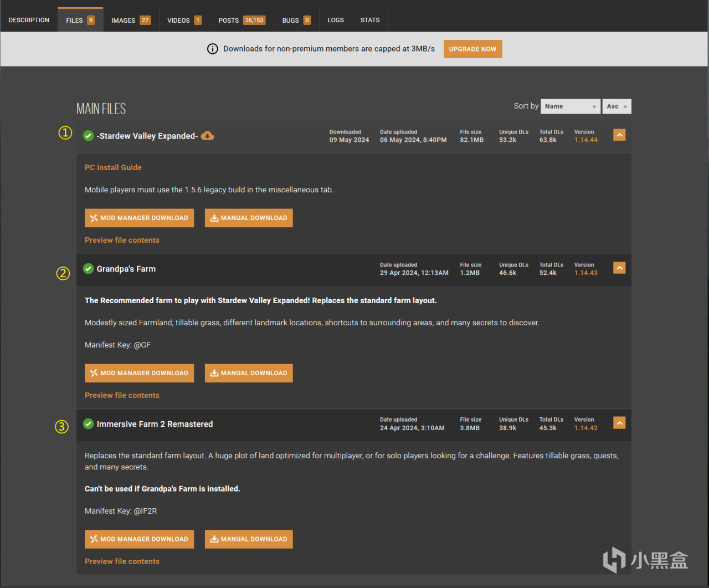Click the Upgrade Now button
Viewport: 709px width, 588px height.
coord(472,49)
